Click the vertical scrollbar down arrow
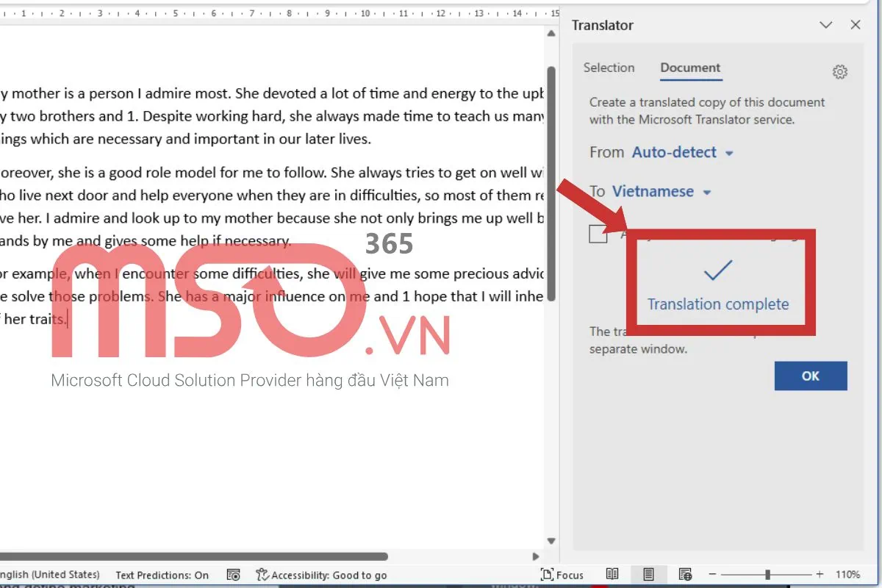This screenshot has height=588, width=882. (551, 540)
